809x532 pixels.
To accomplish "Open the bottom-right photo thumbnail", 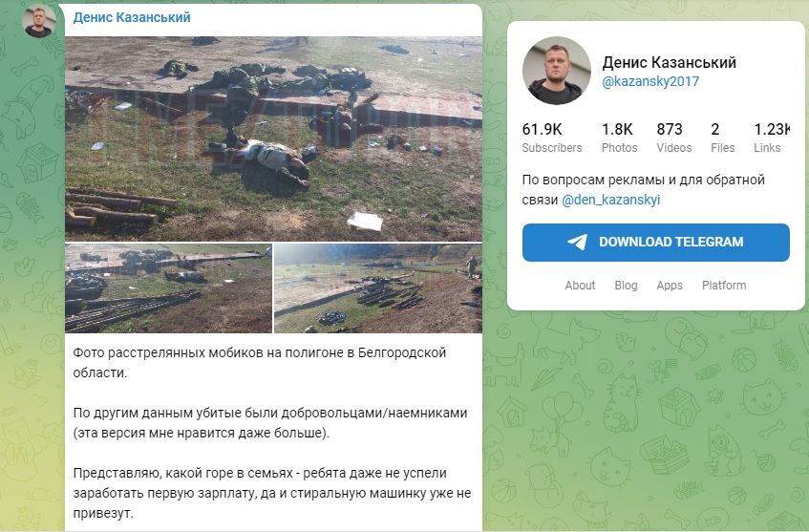I will (378, 288).
